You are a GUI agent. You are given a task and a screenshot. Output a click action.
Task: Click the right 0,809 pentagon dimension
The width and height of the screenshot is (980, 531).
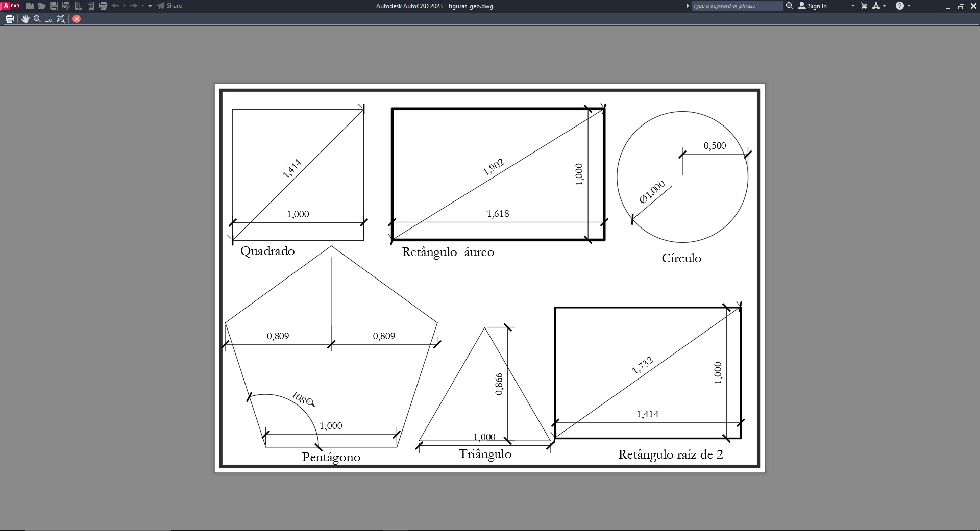[384, 336]
